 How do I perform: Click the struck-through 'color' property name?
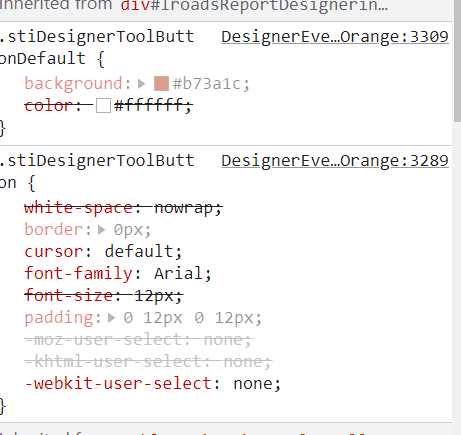(49, 106)
